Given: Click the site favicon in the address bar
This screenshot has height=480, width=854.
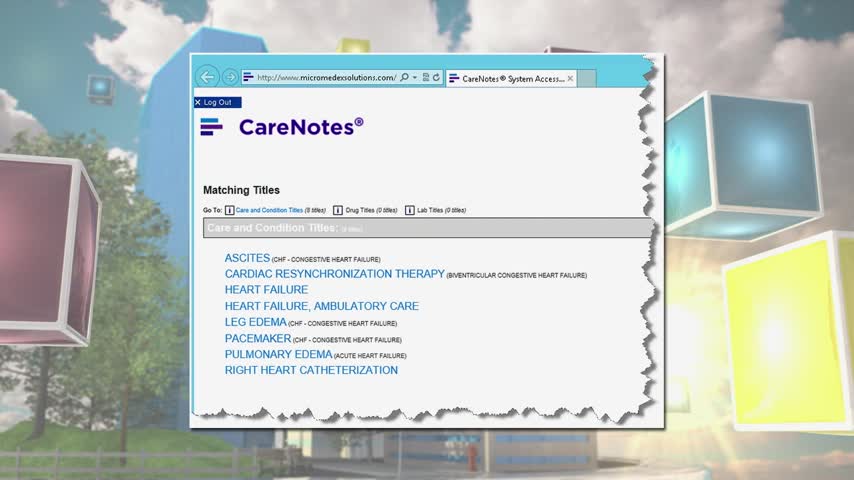Looking at the screenshot, I should click(248, 77).
